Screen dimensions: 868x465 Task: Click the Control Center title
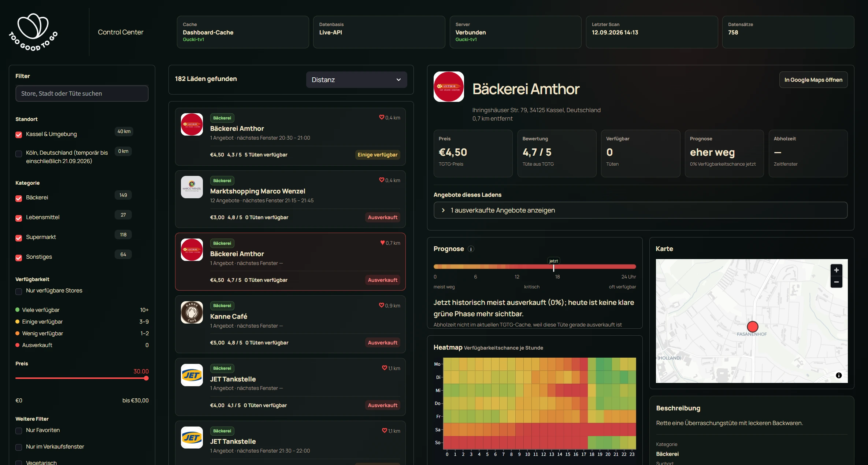[120, 32]
